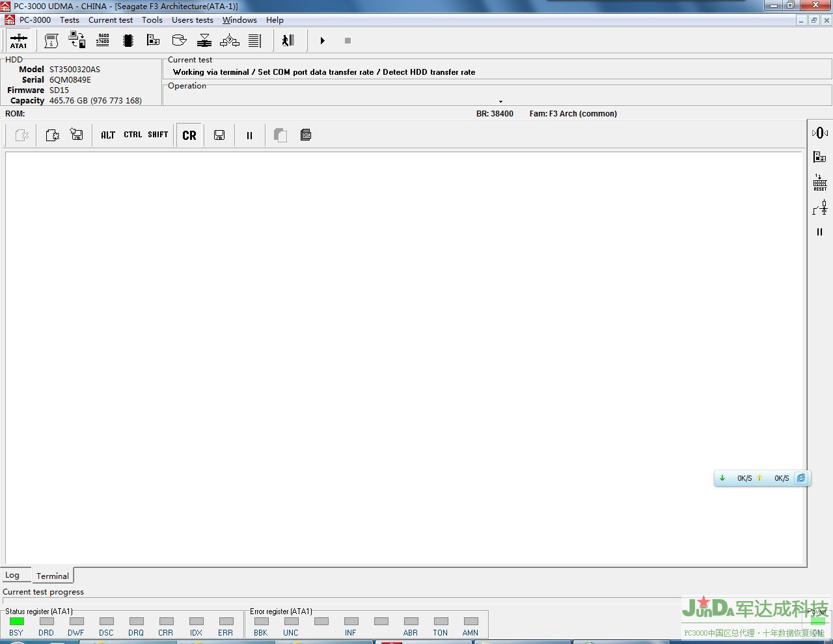Toggle the CTRL key modifier
This screenshot has width=833, height=644.
[133, 135]
